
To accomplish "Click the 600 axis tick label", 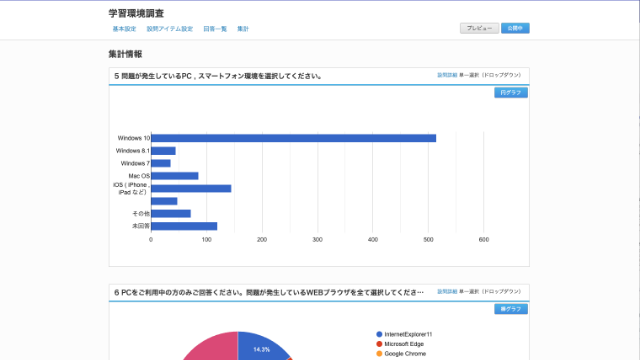I will (x=484, y=240).
